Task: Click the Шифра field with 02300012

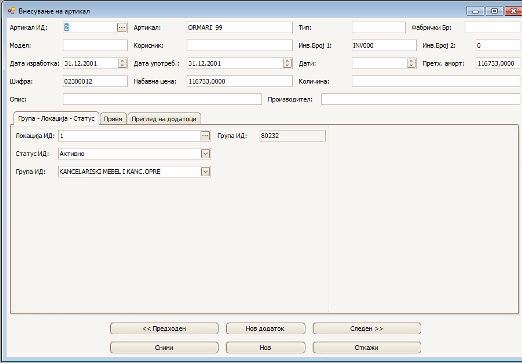Action: pos(95,81)
